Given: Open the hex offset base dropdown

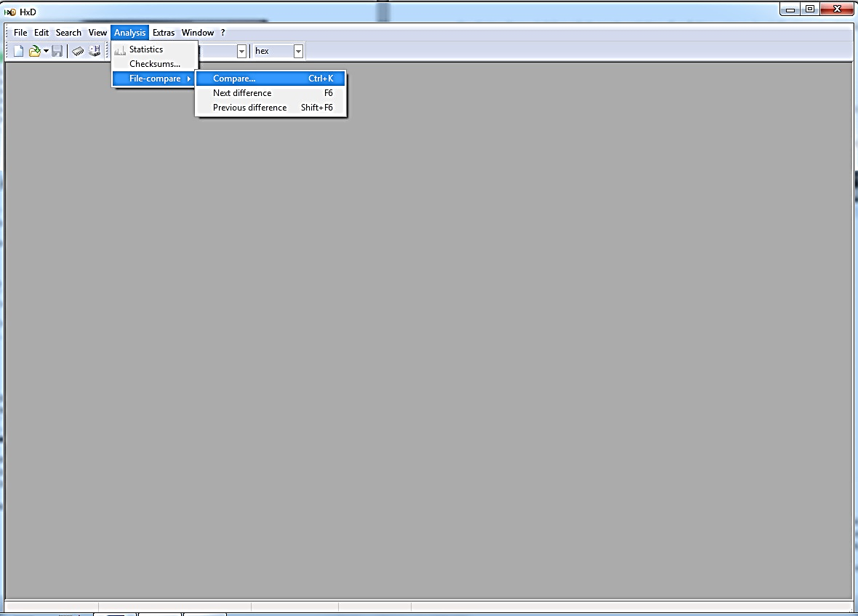Looking at the screenshot, I should (x=298, y=51).
